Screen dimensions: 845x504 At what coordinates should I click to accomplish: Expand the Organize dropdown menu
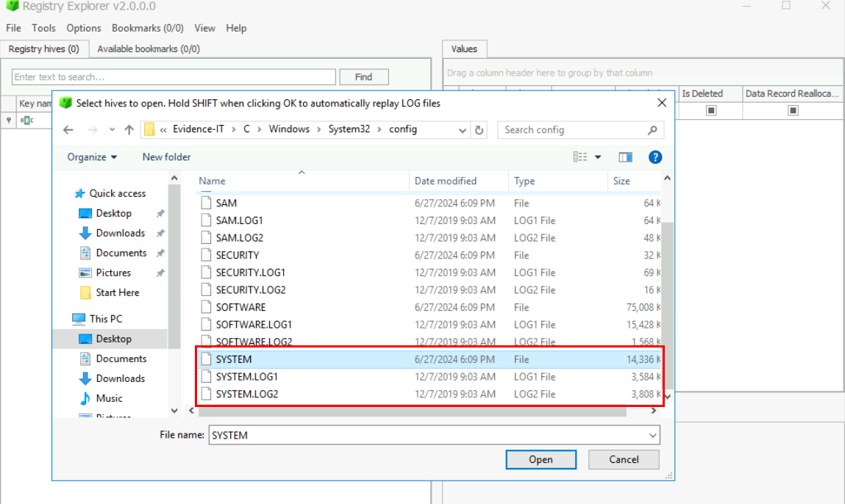(x=92, y=157)
